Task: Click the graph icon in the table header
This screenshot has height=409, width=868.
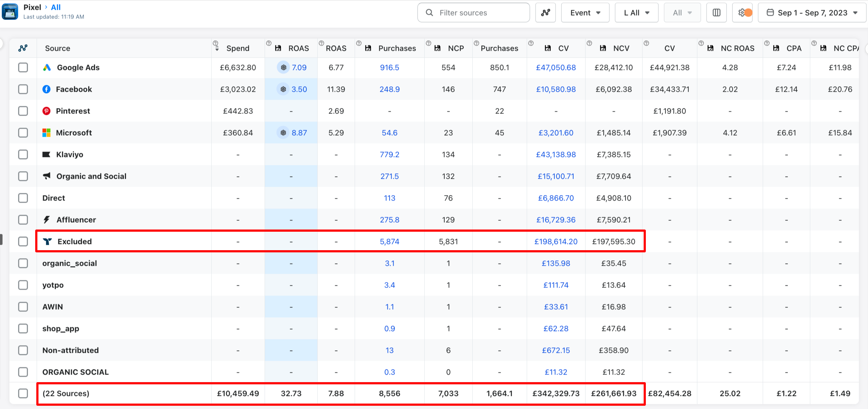Action: point(23,48)
